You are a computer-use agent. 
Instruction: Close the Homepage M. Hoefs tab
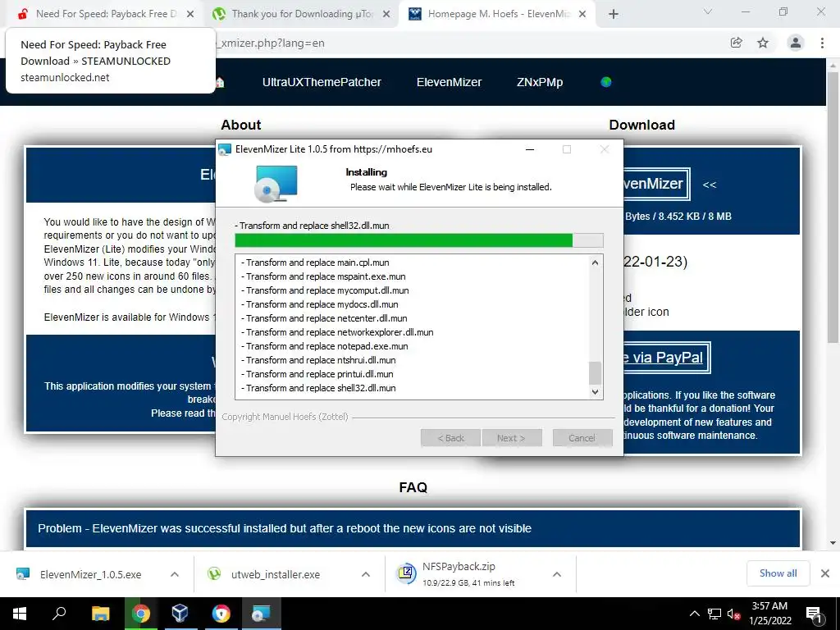pyautogui.click(x=582, y=14)
